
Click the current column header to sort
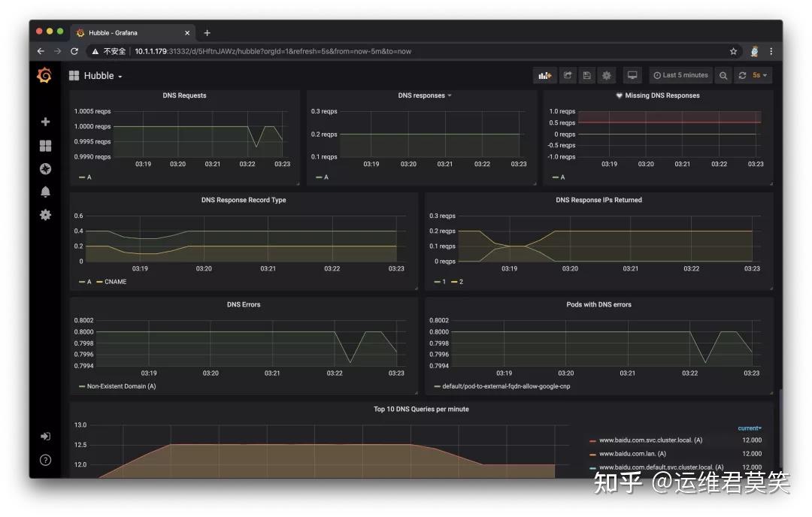[x=750, y=428]
